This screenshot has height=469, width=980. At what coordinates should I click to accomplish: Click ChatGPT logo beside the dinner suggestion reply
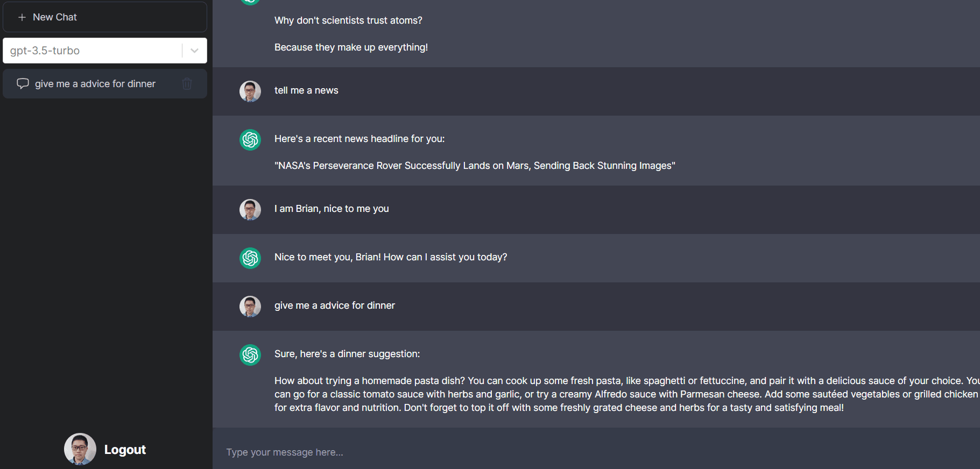pyautogui.click(x=250, y=355)
